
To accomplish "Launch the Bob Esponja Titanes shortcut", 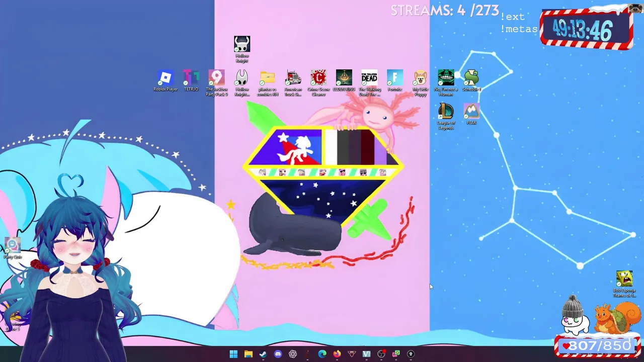I will (624, 284).
